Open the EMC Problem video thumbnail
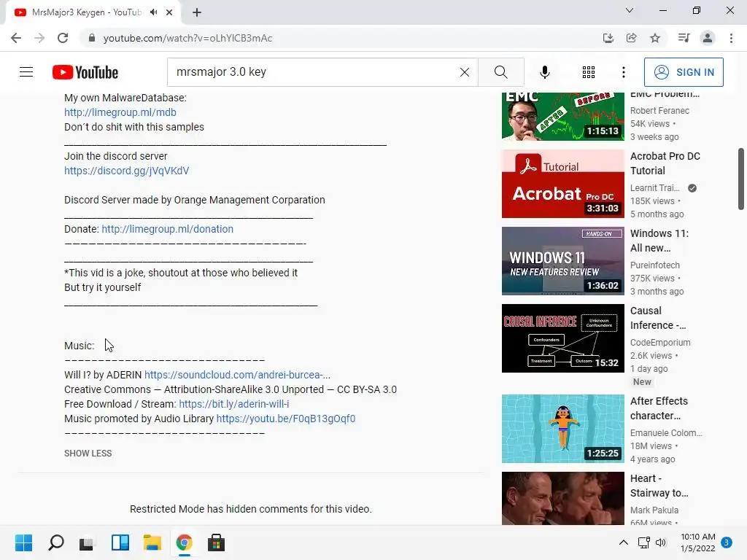This screenshot has width=747, height=560. (x=562, y=116)
